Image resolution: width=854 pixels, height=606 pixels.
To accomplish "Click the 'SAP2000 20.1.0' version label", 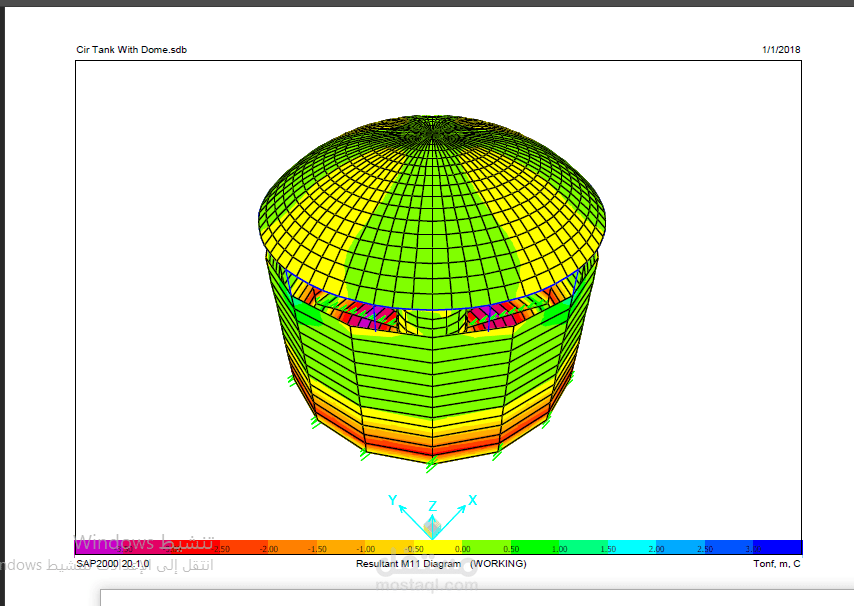I will (x=113, y=564).
